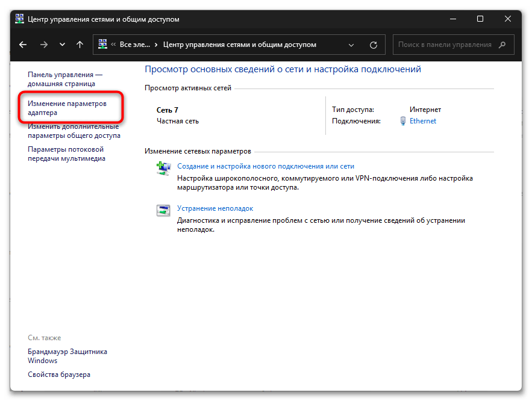
Task: Go forward with the right arrow button
Action: pyautogui.click(x=44, y=45)
